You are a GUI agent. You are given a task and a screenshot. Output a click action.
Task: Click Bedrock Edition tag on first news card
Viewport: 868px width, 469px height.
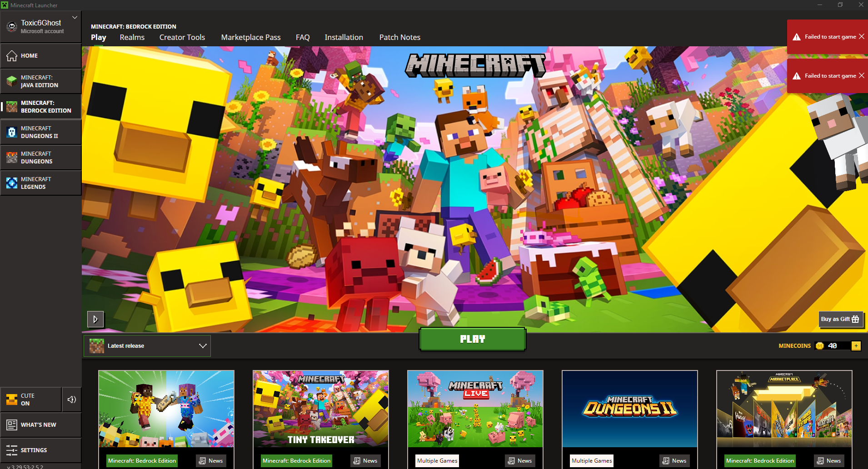142,461
